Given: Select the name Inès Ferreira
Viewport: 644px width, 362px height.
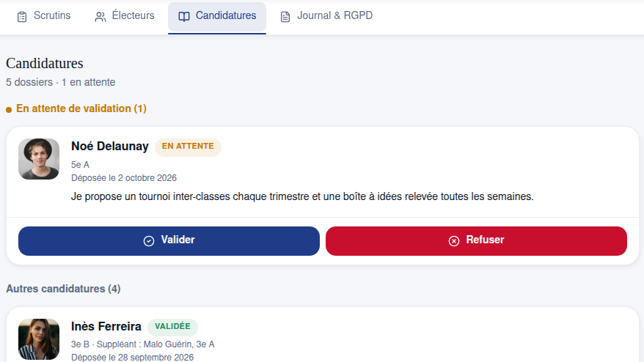Looking at the screenshot, I should [x=106, y=327].
